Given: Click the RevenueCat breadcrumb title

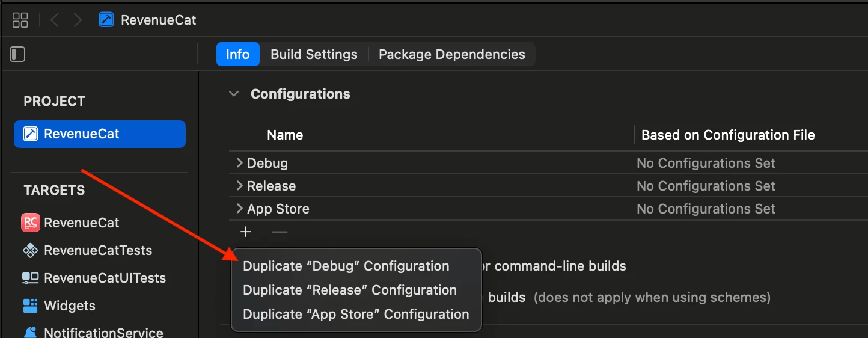Looking at the screenshot, I should 159,20.
